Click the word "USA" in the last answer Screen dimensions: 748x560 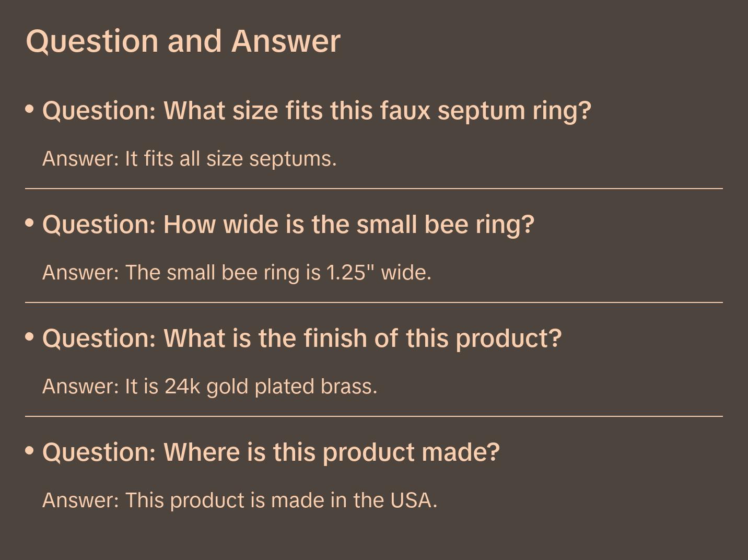413,500
